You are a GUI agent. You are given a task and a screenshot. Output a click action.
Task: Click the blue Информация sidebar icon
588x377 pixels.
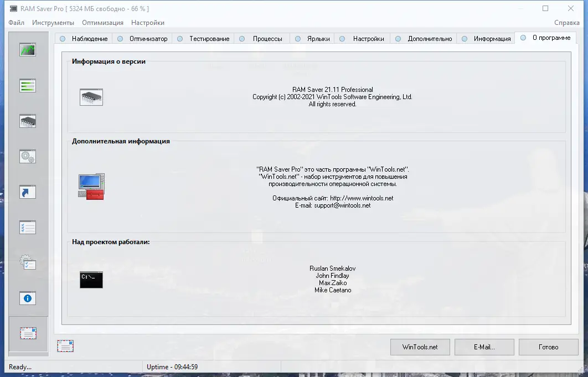28,298
